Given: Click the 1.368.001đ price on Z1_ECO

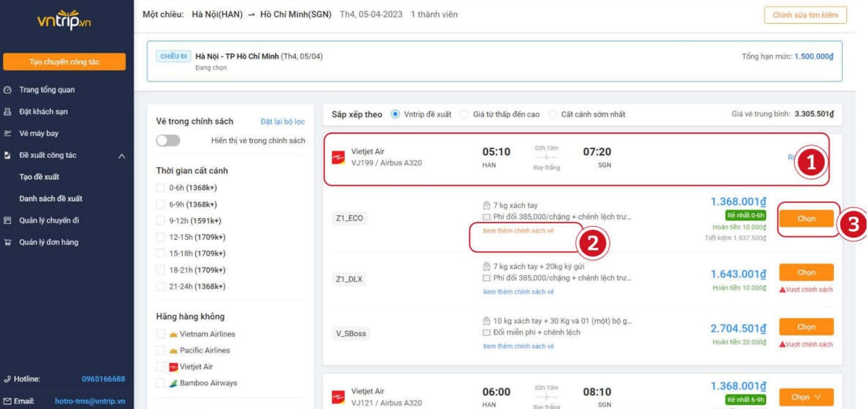Looking at the screenshot, I should coord(738,202).
